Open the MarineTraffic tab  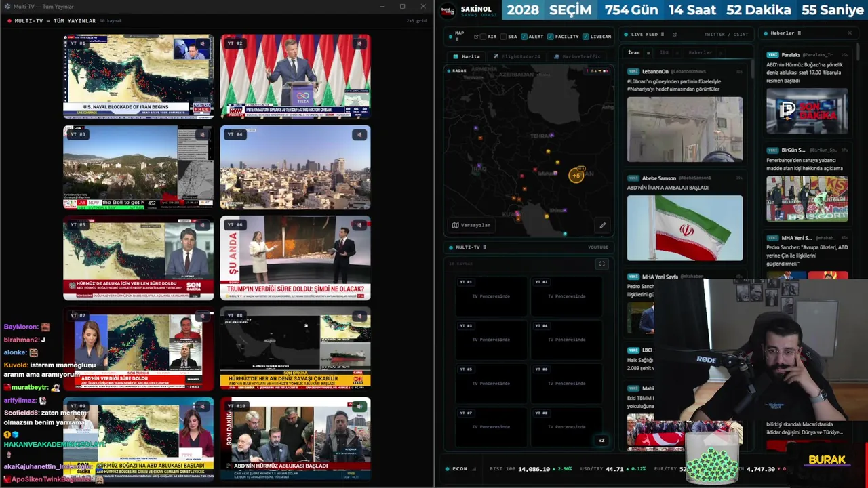(577, 56)
